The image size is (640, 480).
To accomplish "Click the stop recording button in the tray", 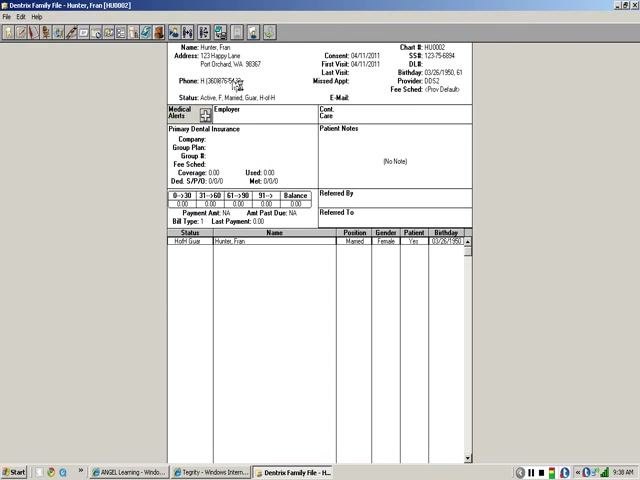I will point(541,473).
